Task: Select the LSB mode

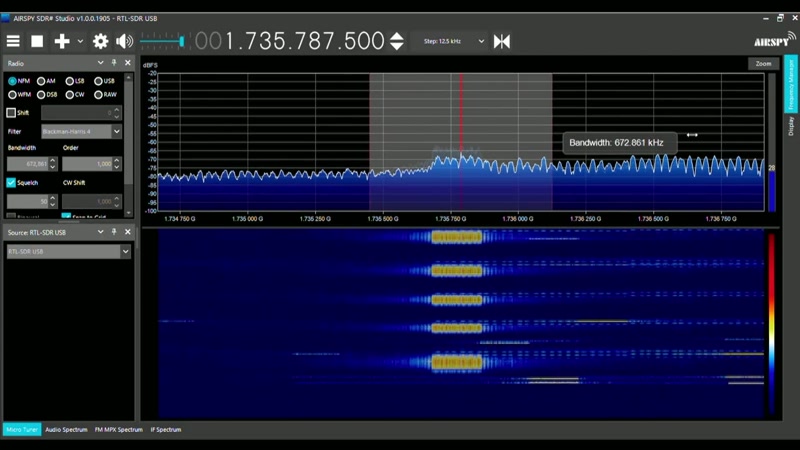Action: [74, 81]
